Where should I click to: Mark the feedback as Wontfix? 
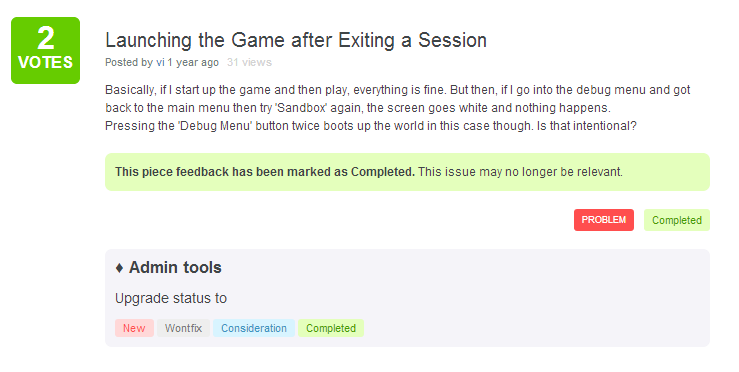(183, 328)
